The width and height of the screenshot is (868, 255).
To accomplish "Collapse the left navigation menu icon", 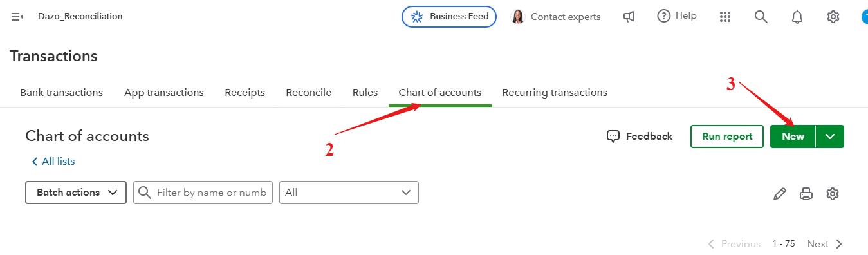I will point(17,17).
